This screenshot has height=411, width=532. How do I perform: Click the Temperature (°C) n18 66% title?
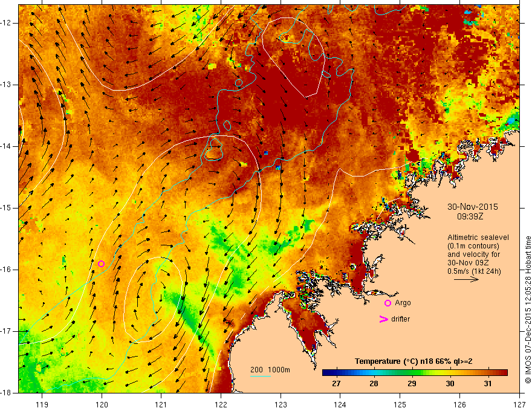click(x=414, y=361)
